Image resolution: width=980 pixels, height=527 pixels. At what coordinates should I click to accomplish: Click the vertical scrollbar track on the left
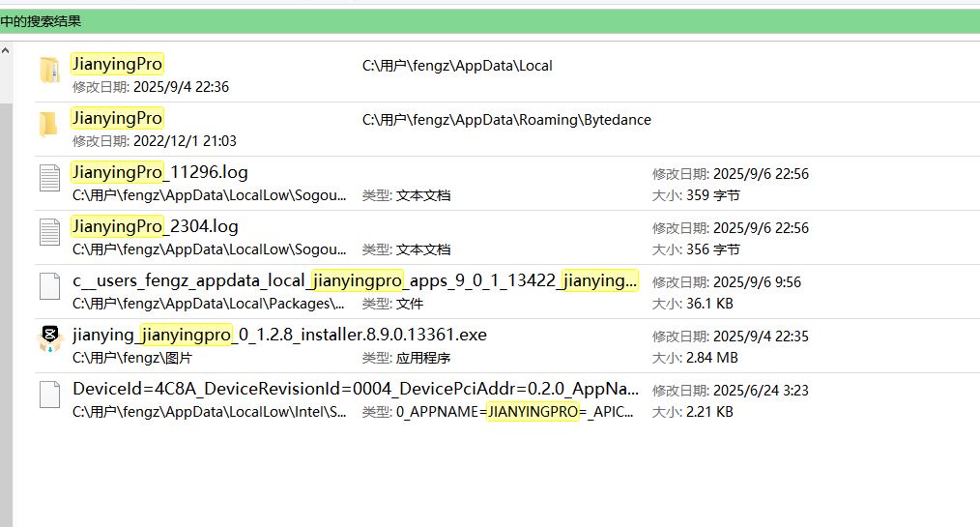coord(6,314)
